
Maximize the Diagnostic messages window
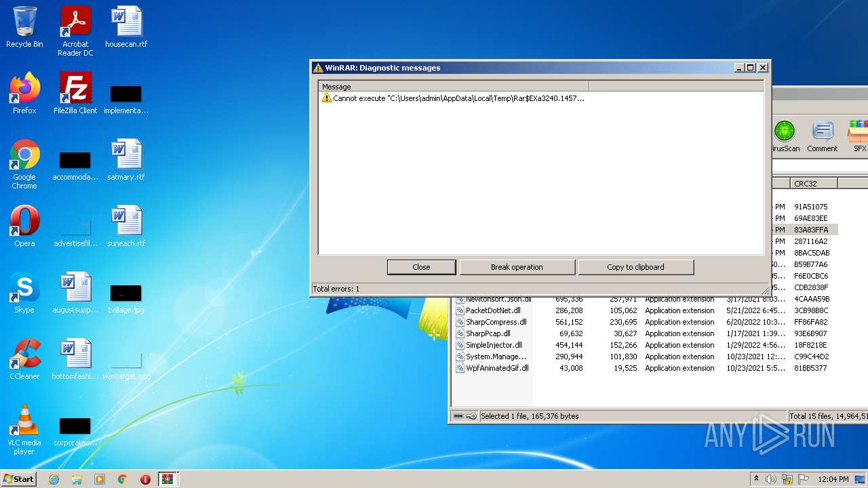click(750, 68)
